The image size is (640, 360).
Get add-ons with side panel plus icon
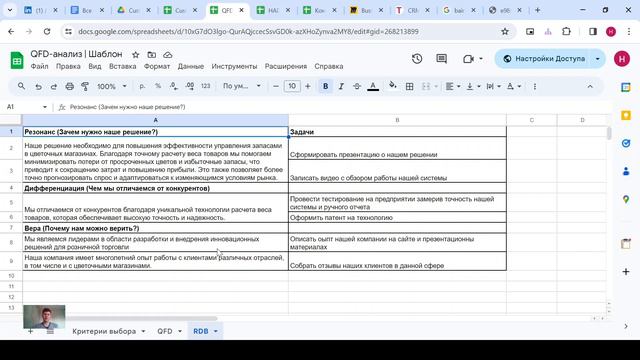pos(626,271)
